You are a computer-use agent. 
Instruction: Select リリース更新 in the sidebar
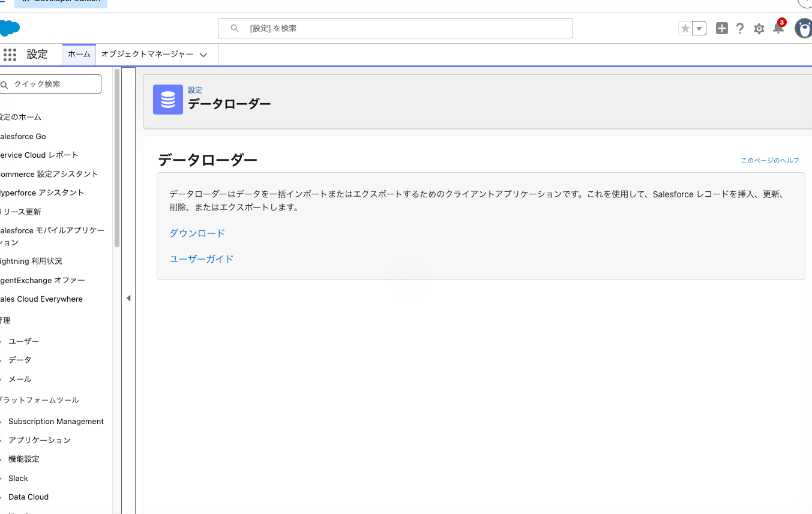[x=20, y=212]
